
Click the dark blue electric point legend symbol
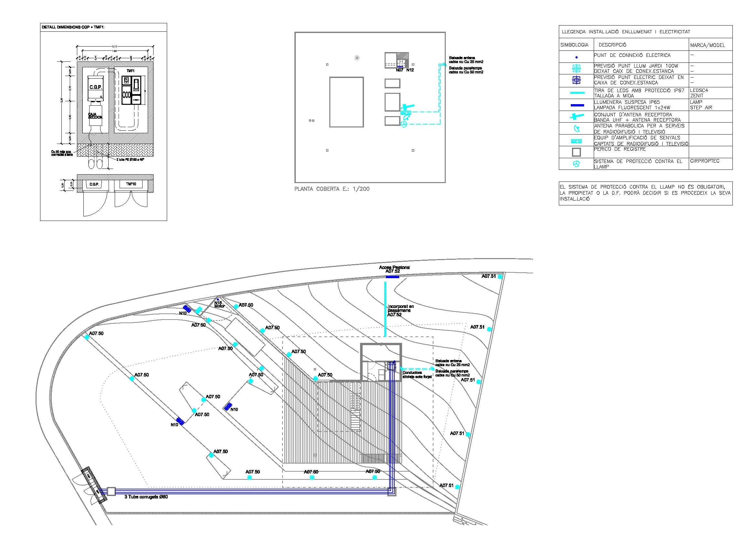(576, 80)
